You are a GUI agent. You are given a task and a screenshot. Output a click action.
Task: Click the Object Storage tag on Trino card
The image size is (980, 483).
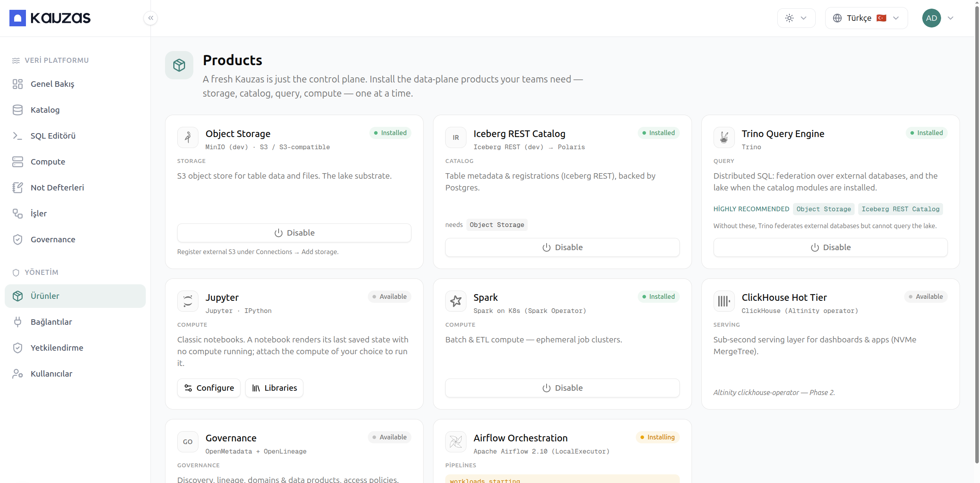coord(824,209)
